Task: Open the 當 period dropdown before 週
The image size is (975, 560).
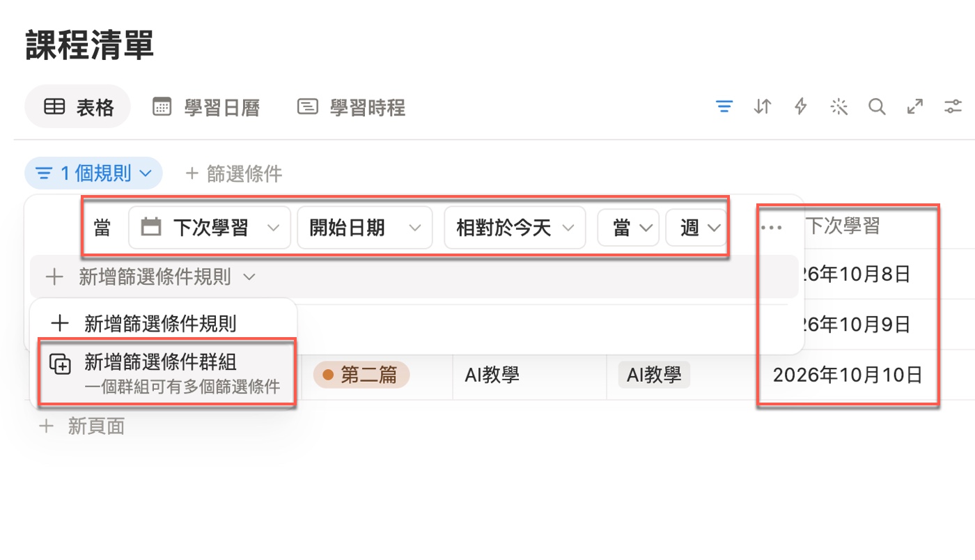Action: [x=628, y=228]
